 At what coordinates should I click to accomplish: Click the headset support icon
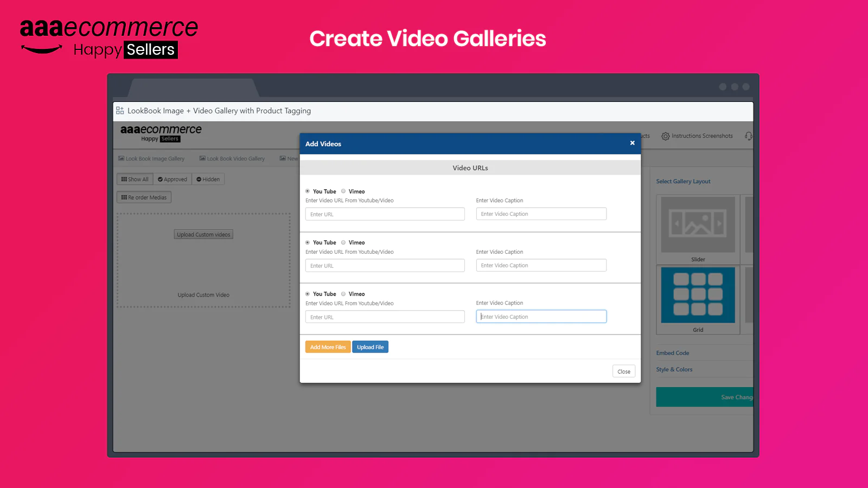[x=749, y=136]
